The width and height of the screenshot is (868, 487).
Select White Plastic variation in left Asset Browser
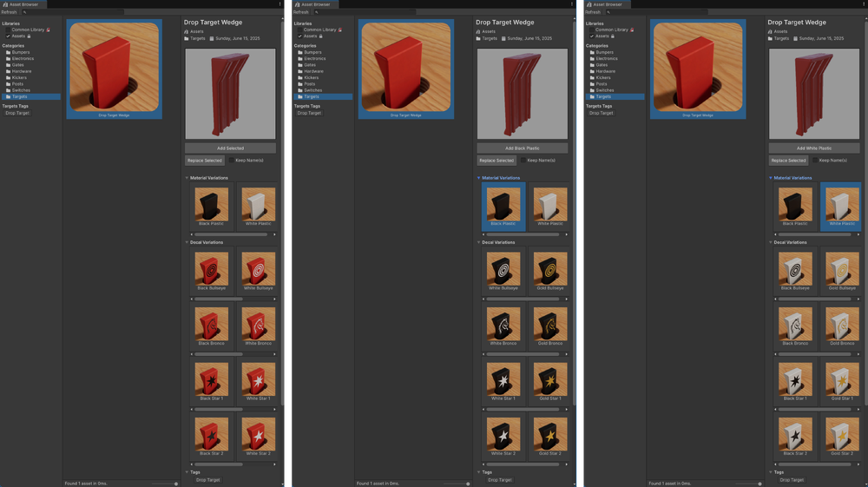click(x=258, y=207)
